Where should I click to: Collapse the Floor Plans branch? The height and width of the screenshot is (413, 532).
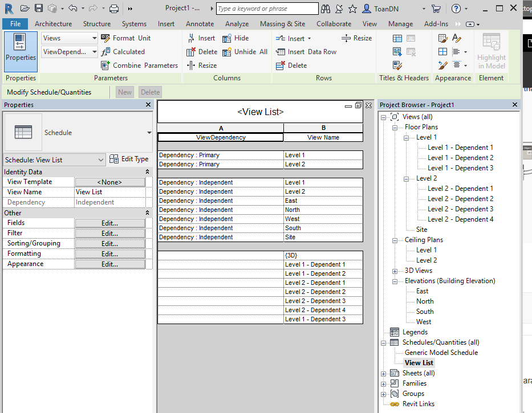395,126
